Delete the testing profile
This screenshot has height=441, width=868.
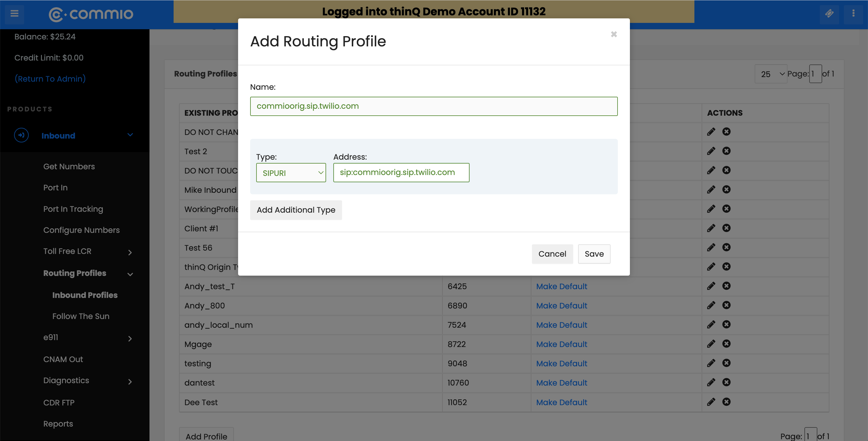726,363
